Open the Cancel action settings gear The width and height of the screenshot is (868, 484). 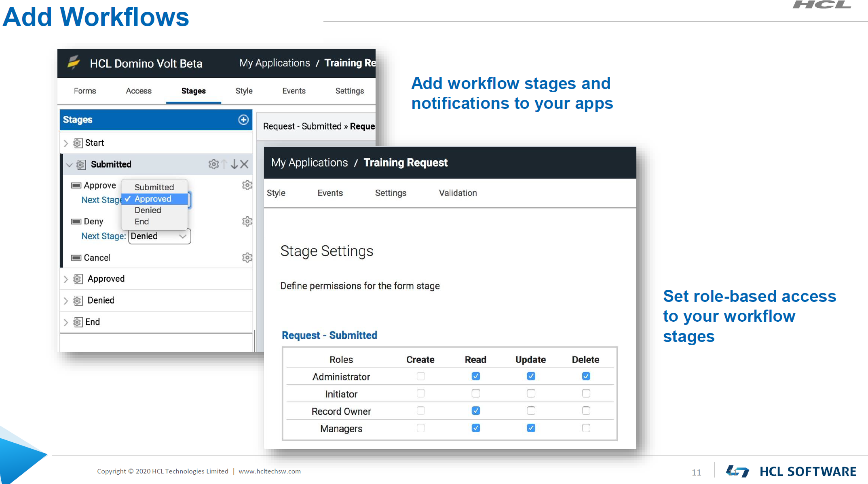247,257
